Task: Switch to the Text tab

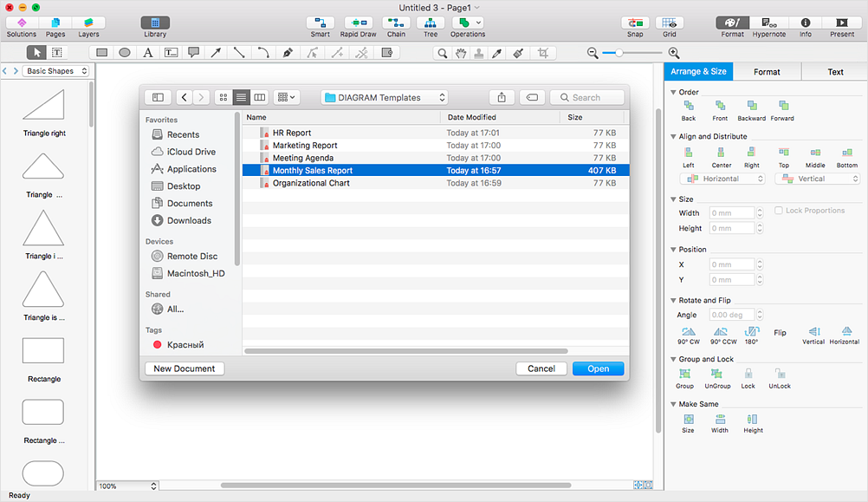Action: point(835,72)
